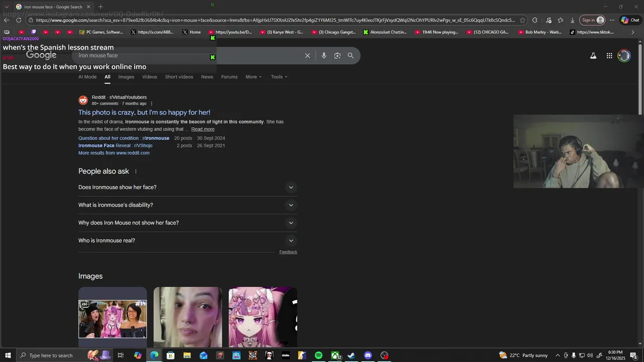The width and height of the screenshot is (644, 362).
Task: Open Task View on the taskbar
Action: pyautogui.click(x=121, y=355)
